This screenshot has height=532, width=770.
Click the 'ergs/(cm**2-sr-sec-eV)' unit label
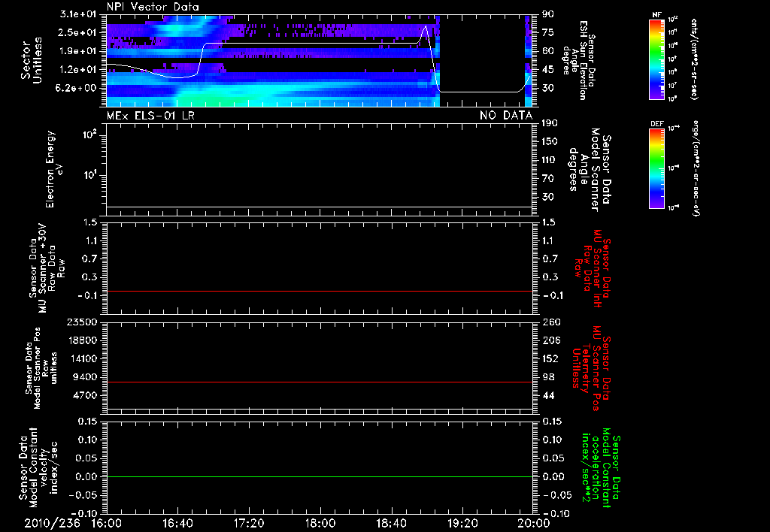pos(696,168)
